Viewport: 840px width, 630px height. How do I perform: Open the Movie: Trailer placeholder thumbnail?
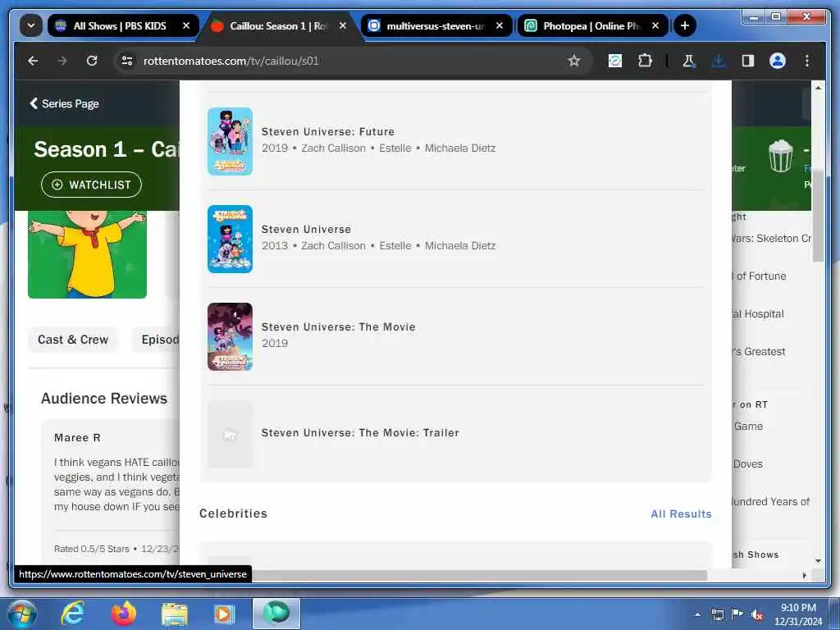click(x=230, y=435)
